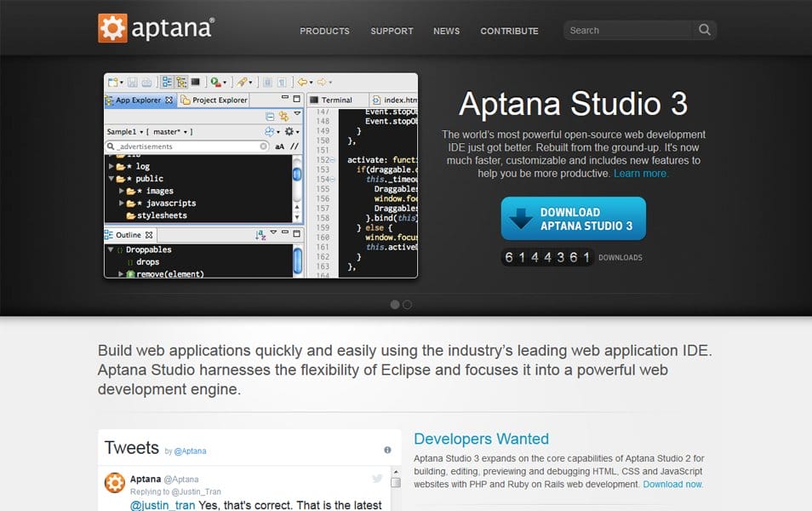Open the Developers Wanted heading
This screenshot has width=812, height=511.
point(481,439)
